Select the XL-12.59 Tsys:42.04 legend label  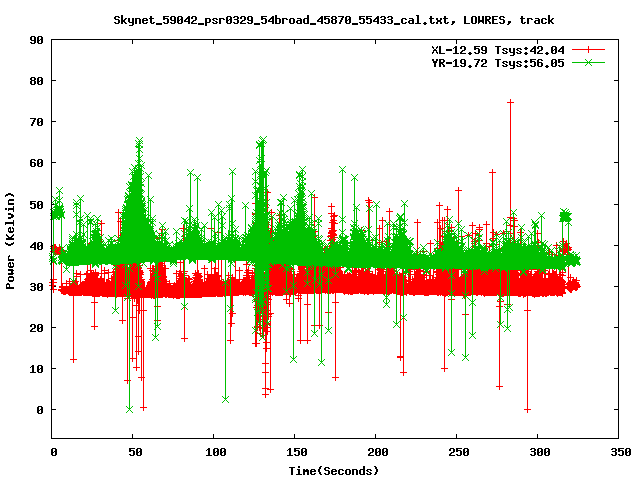click(x=498, y=50)
